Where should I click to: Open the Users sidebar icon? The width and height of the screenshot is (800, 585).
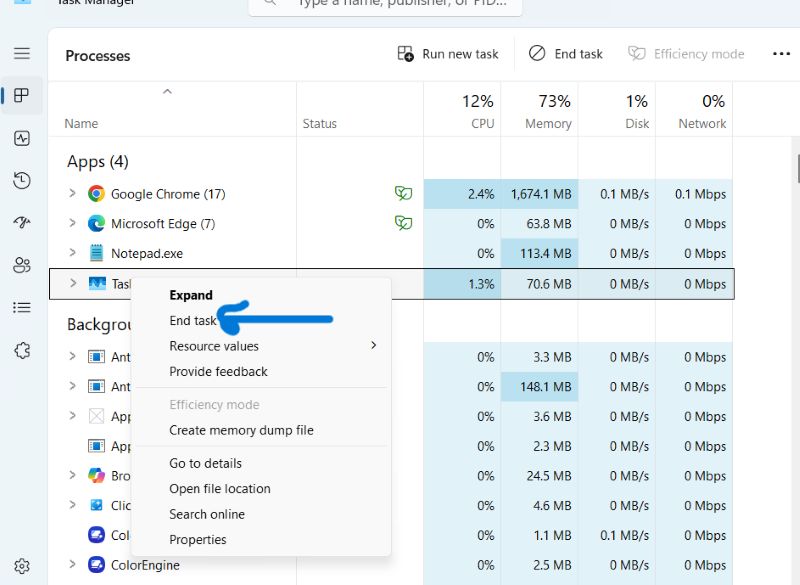22,265
